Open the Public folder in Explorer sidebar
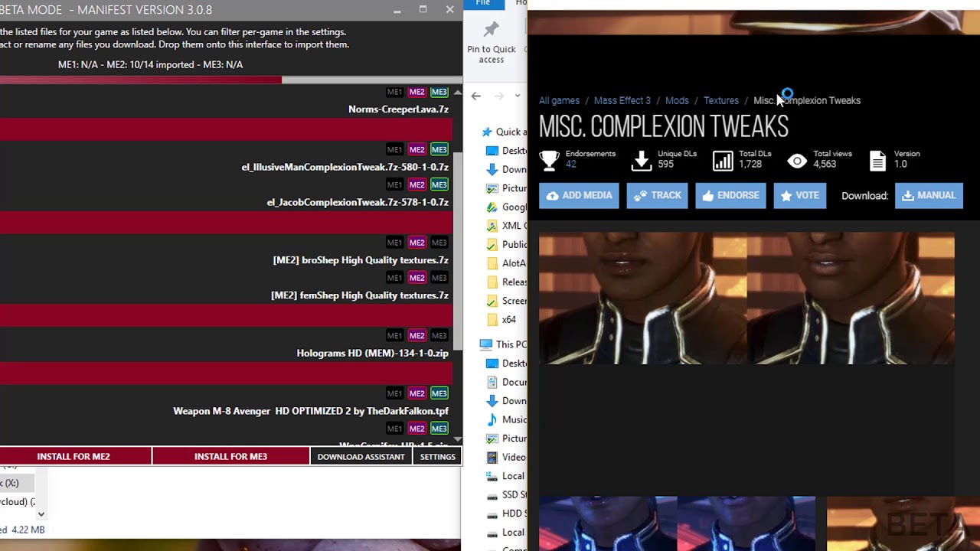 click(507, 244)
